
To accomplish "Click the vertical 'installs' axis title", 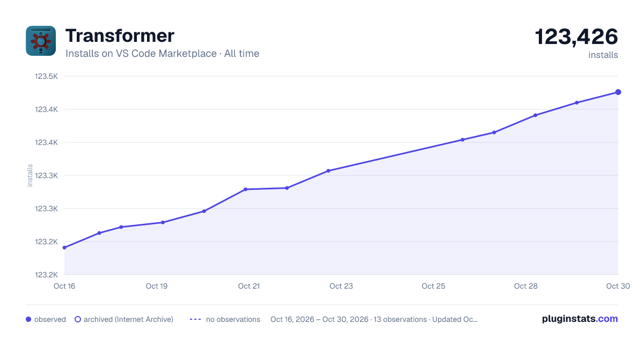I will point(30,175).
